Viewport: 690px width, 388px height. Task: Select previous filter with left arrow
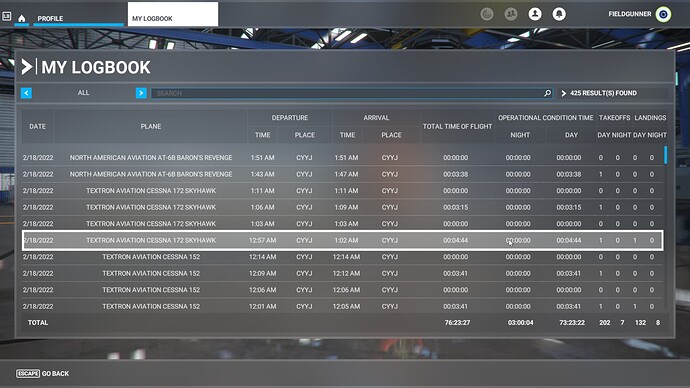point(26,93)
